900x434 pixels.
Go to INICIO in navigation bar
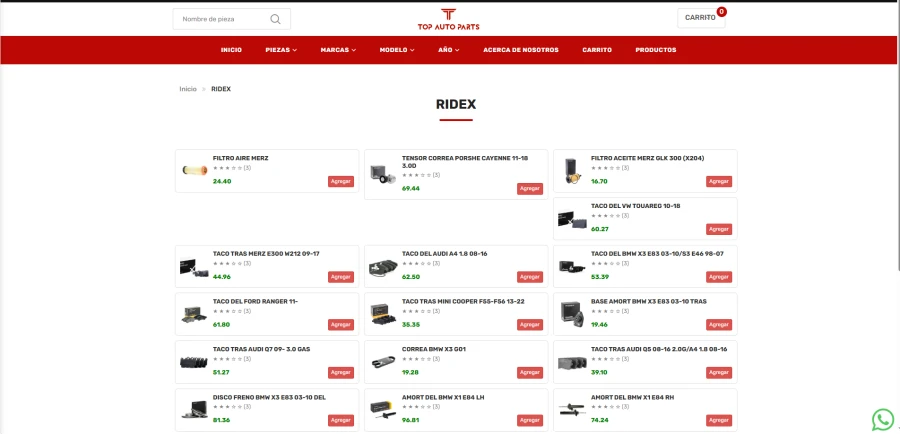[x=231, y=50]
